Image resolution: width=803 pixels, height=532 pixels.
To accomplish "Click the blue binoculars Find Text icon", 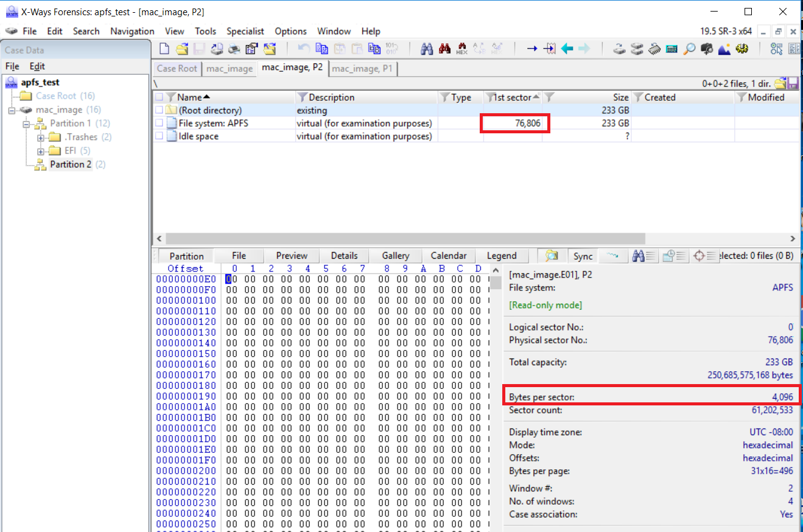I will click(427, 49).
